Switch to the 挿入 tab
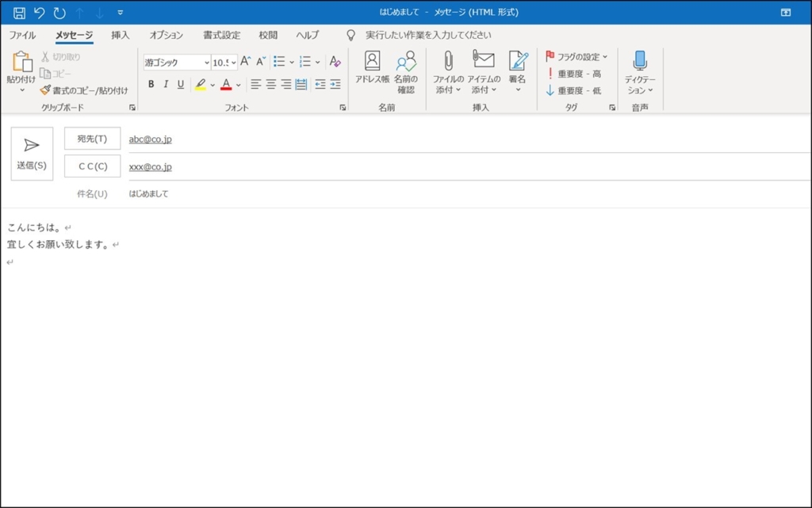Screen dimensions: 812x508 point(121,35)
